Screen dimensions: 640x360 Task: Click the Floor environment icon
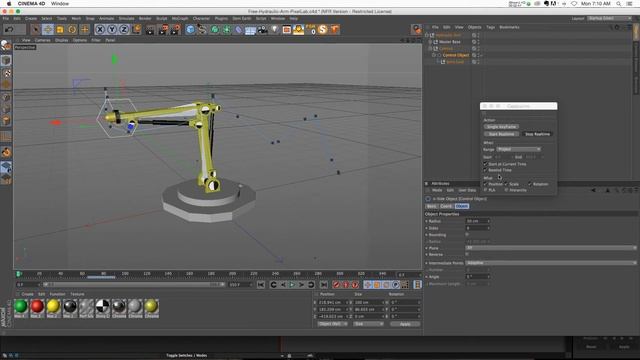tap(250, 30)
